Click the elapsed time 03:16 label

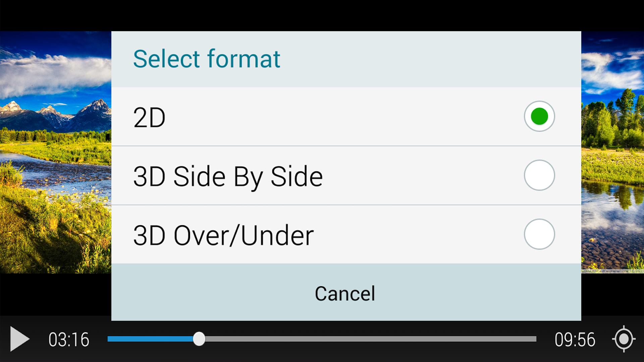click(69, 339)
